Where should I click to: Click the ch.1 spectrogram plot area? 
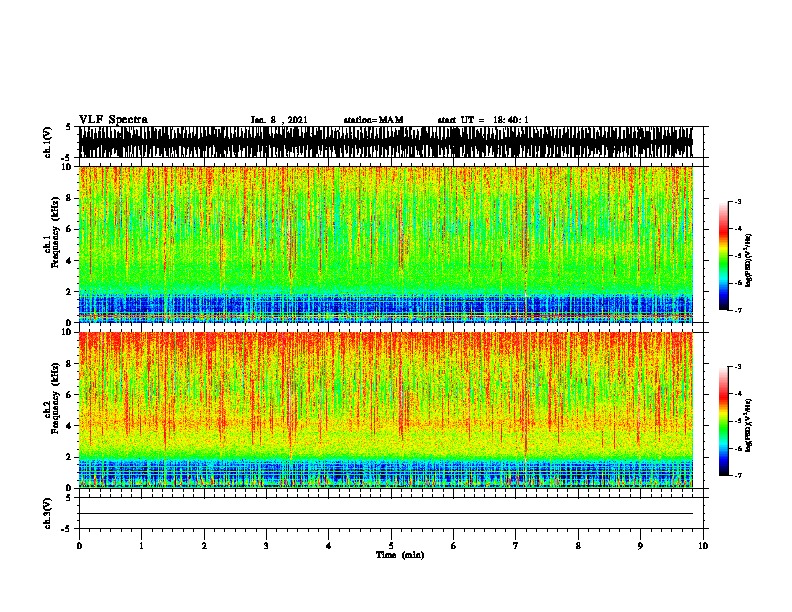386,244
